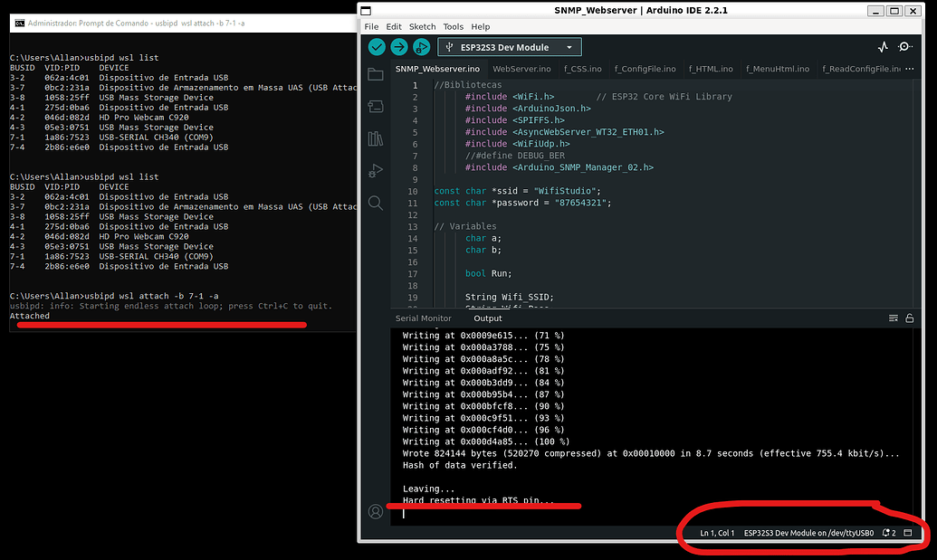Viewport: 937px width, 560px height.
Task: Open the Serial Monitor magnifier icon
Action: click(905, 47)
